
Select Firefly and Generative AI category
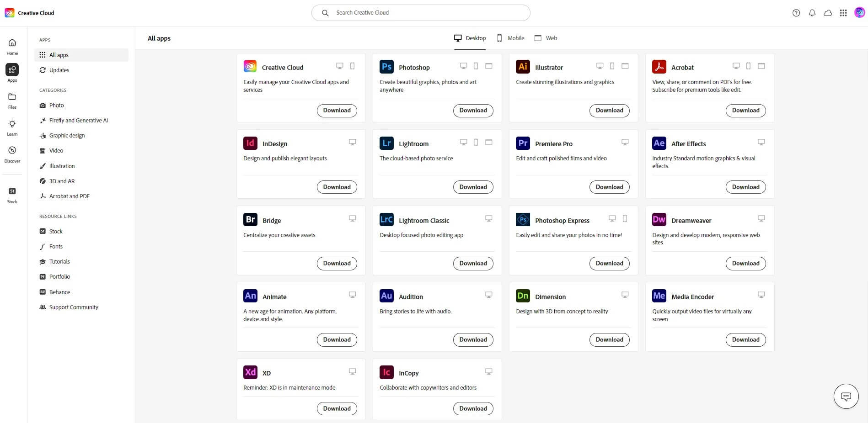pyautogui.click(x=81, y=120)
